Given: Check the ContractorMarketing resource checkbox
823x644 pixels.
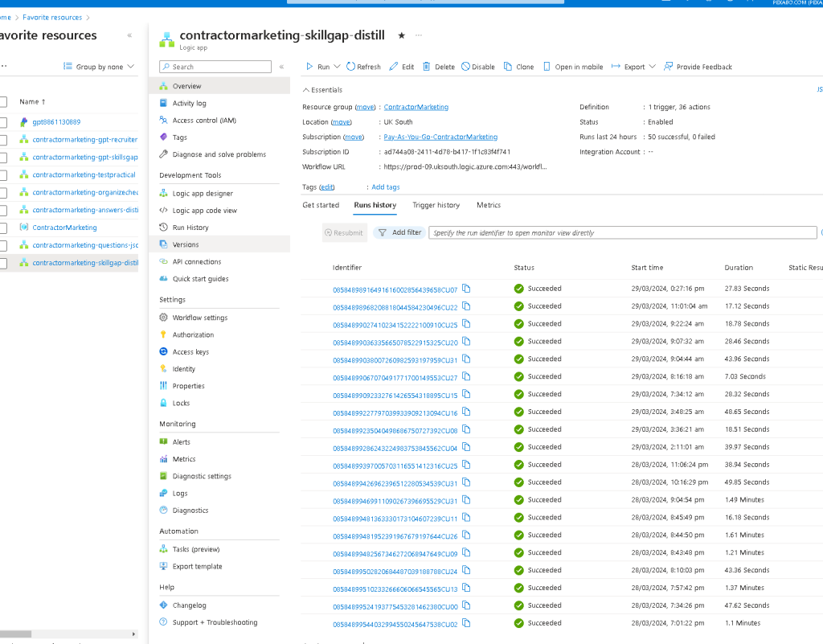Looking at the screenshot, I should coord(2,228).
